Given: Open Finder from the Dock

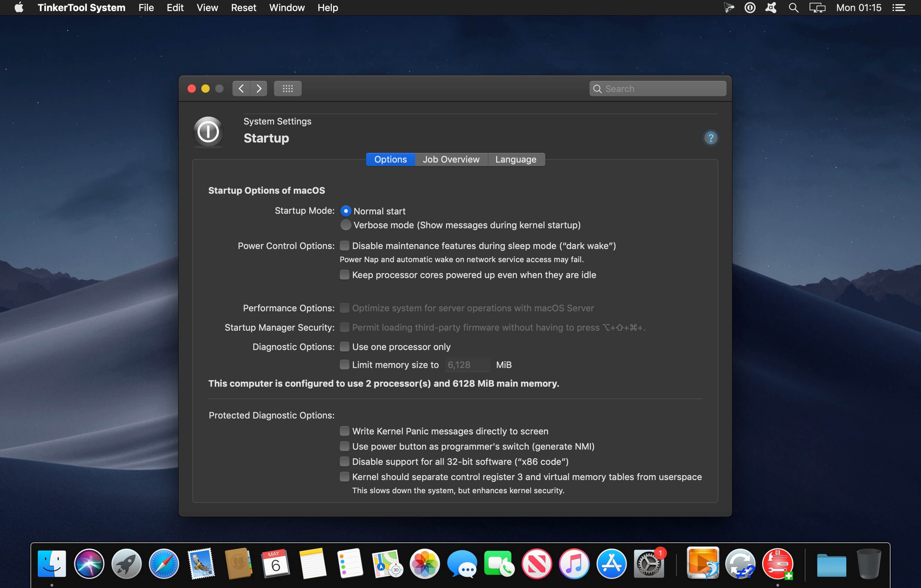Looking at the screenshot, I should pyautogui.click(x=52, y=563).
